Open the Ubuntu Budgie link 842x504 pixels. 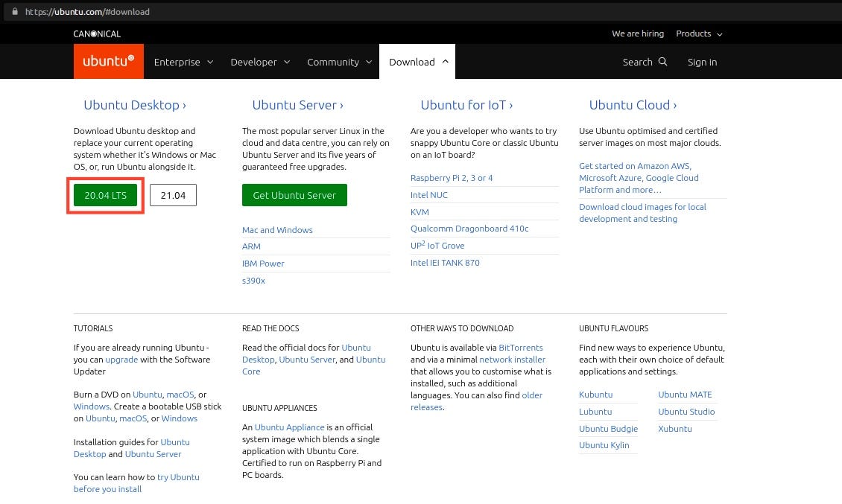tap(609, 429)
